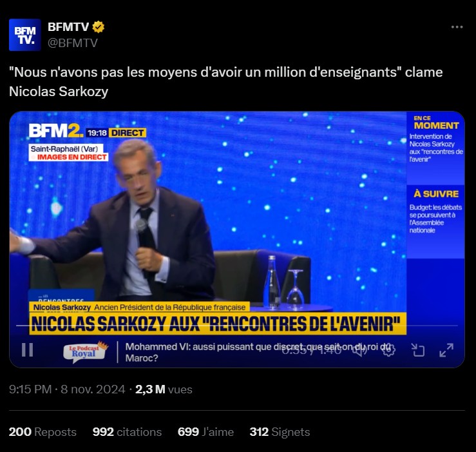Open the 9:15 PM · 8 nov. 2024 timestamp
The height and width of the screenshot is (452, 476).
(67, 389)
